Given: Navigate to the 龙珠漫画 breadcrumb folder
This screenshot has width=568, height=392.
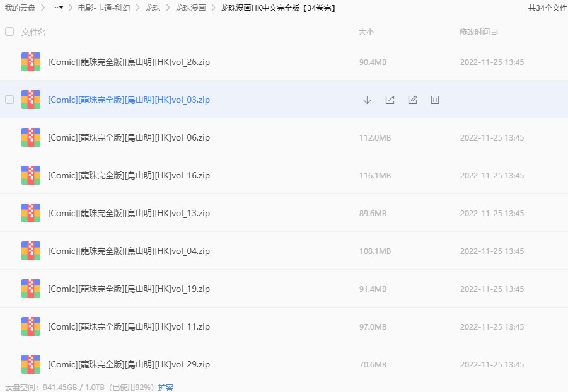Looking at the screenshot, I should point(190,8).
